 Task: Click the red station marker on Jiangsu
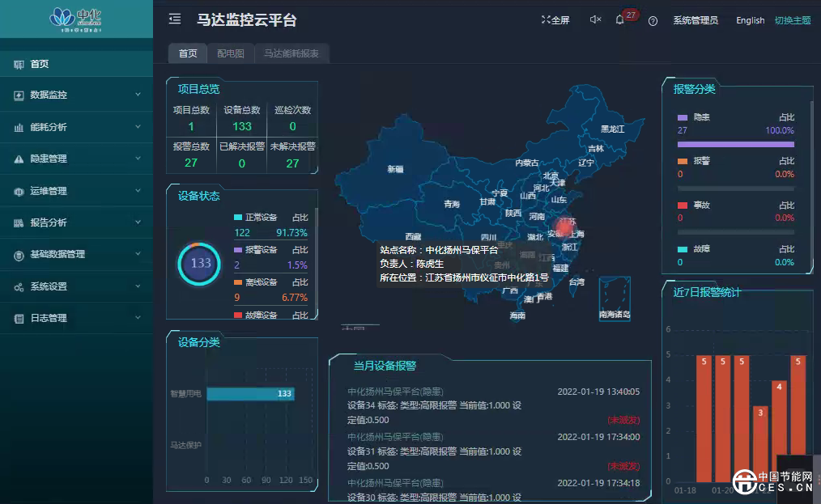click(565, 227)
